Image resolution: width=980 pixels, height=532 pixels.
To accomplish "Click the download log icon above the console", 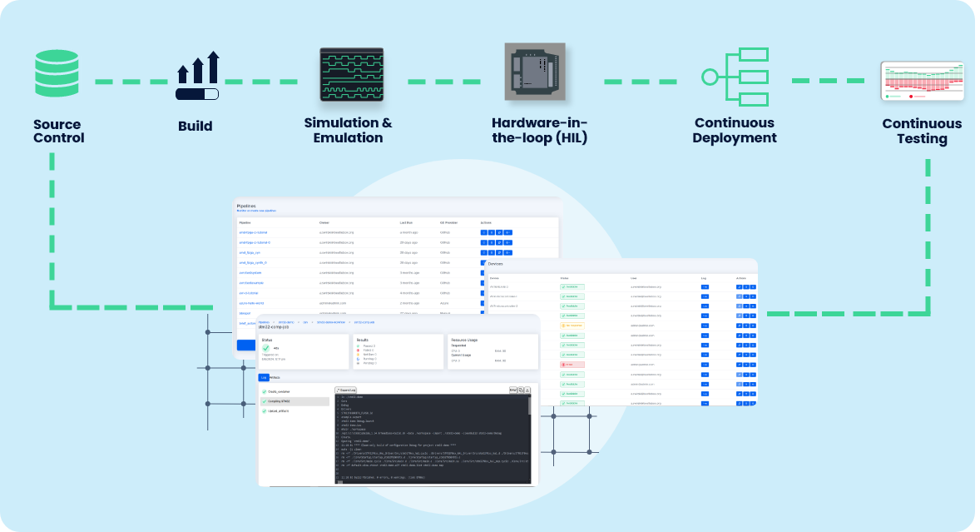I will click(529, 390).
